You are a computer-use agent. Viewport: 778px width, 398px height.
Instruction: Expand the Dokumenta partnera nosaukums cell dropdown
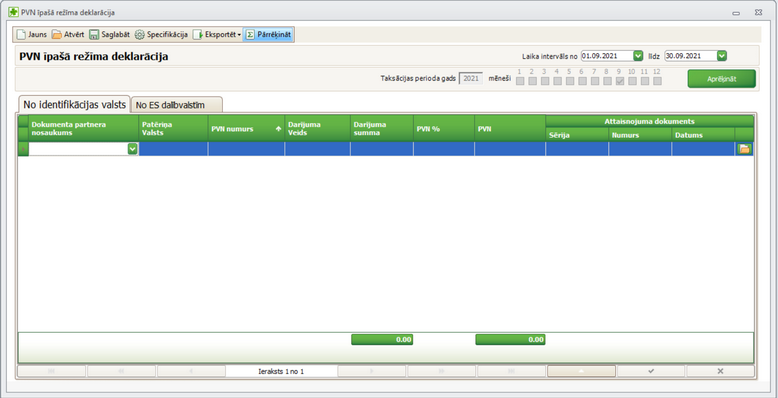point(132,149)
